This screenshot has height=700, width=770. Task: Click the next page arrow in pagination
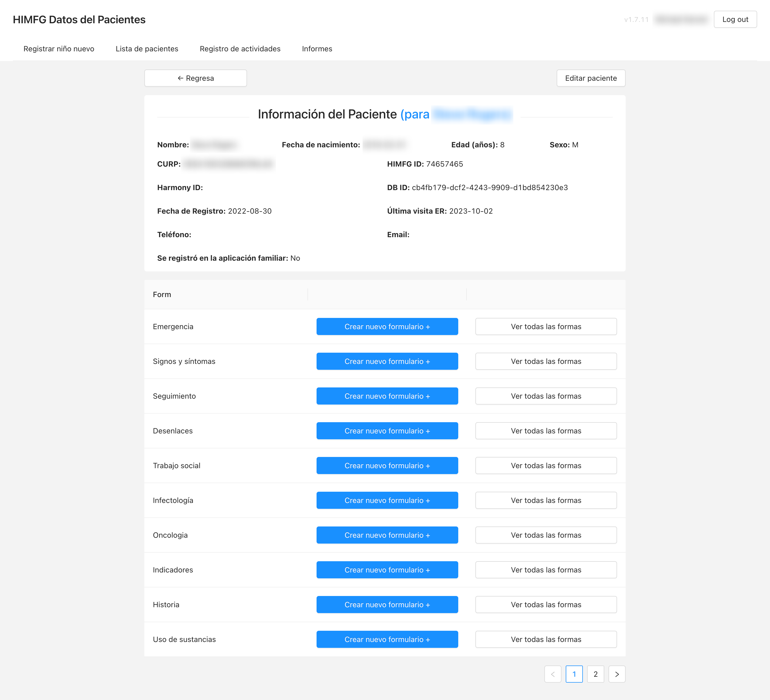point(617,674)
